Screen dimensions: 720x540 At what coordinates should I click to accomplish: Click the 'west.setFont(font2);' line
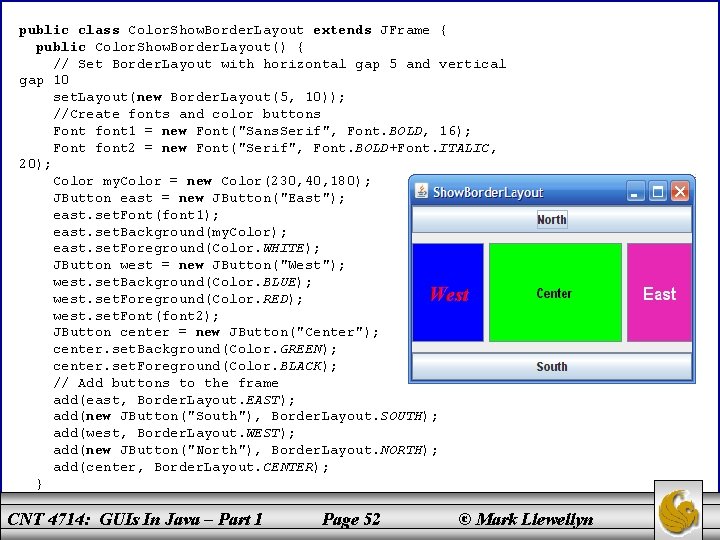point(136,316)
